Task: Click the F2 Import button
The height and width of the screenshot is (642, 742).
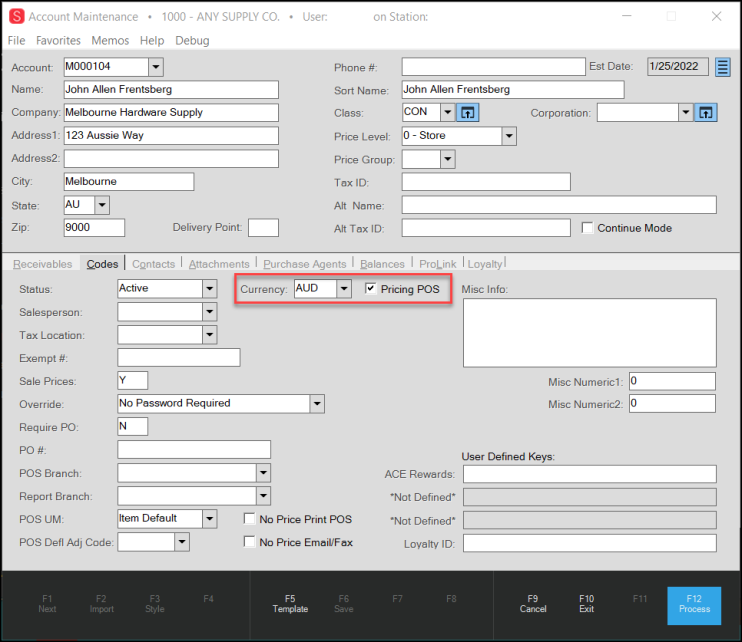Action: point(101,604)
